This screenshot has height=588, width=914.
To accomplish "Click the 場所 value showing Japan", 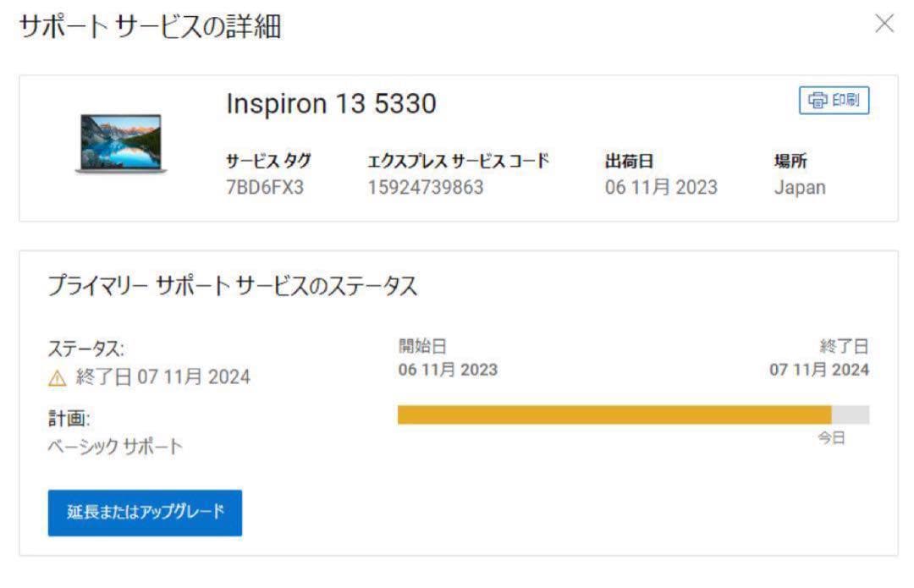I will point(798,187).
